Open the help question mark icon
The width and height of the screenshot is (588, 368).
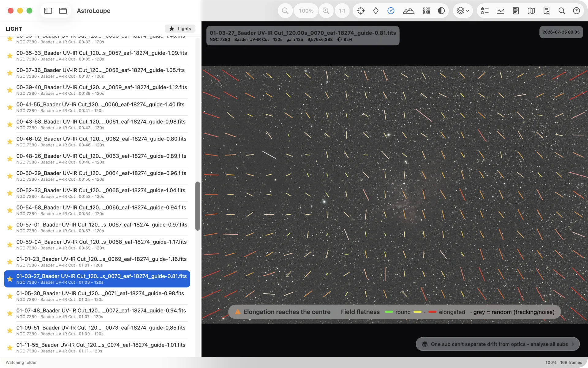(x=576, y=11)
